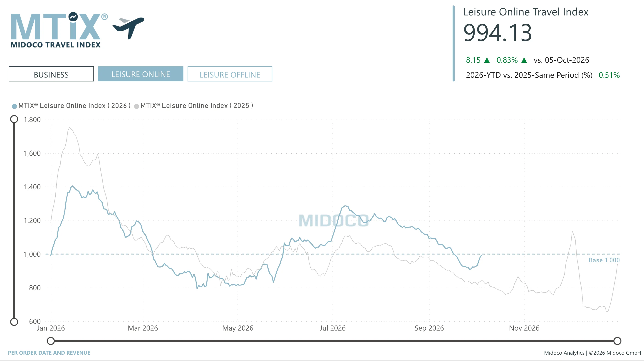Select the LEISURE ONLINE tab
The height and width of the screenshot is (361, 644).
141,74
